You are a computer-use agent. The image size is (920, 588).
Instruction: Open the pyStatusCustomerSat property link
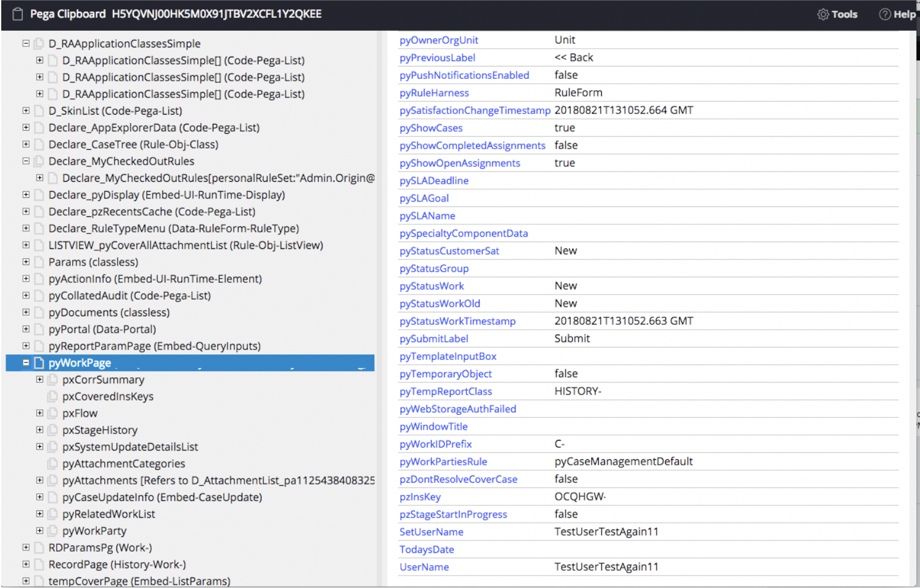tap(450, 251)
